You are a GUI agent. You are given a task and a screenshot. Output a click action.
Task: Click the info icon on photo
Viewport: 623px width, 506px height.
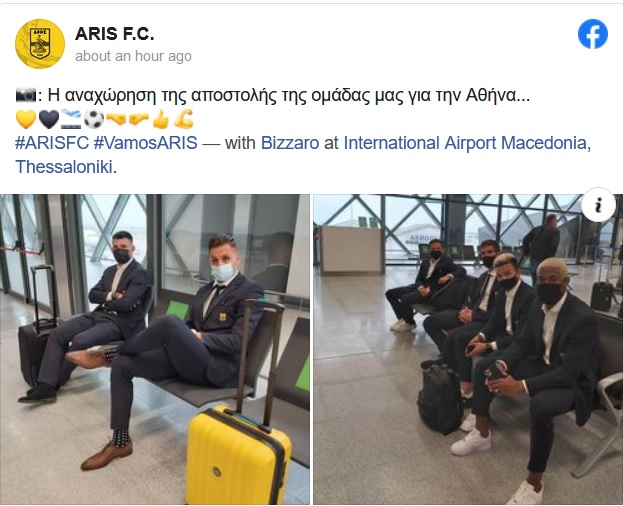[598, 205]
